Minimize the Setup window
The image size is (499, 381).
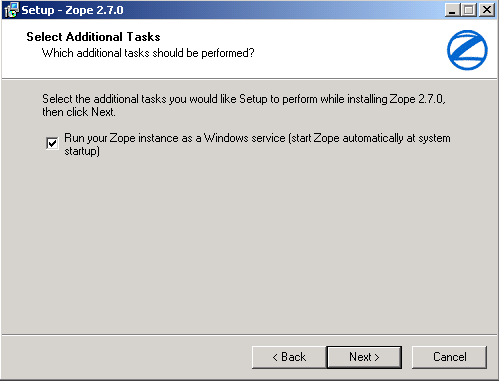pyautogui.click(x=452, y=10)
